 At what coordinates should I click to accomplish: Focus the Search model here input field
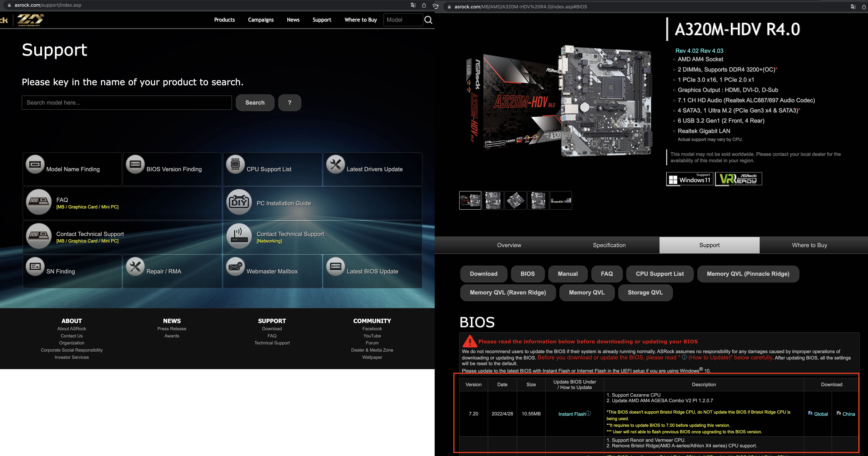click(126, 103)
